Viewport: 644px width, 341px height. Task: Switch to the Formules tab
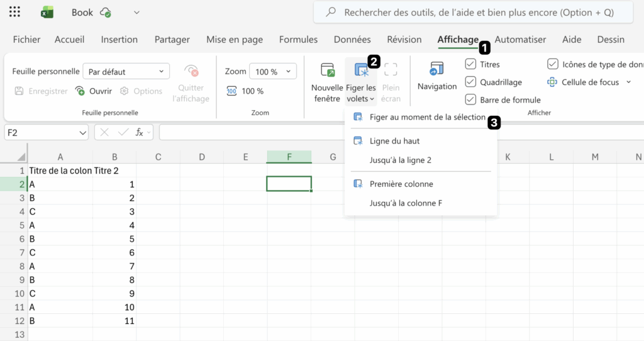pos(298,39)
